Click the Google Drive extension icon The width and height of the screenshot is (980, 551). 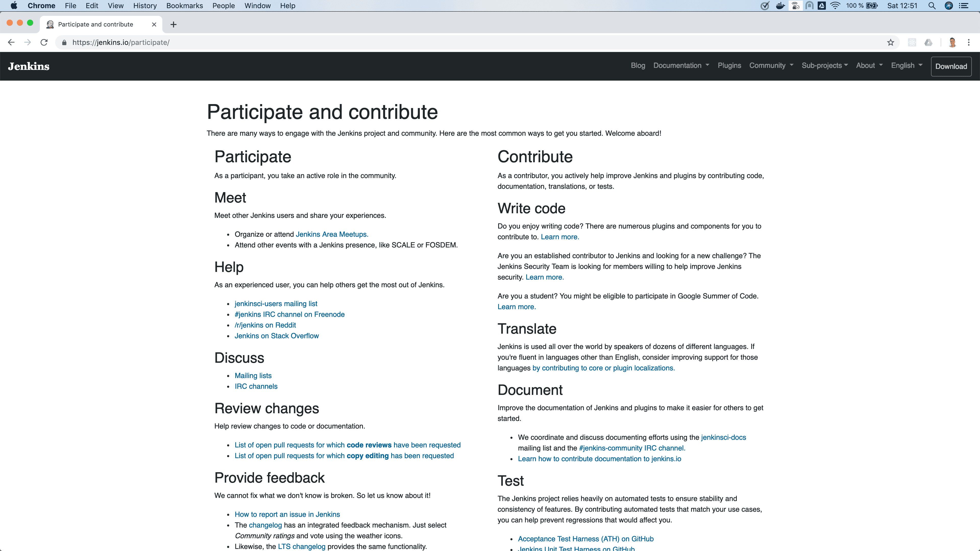coord(928,42)
